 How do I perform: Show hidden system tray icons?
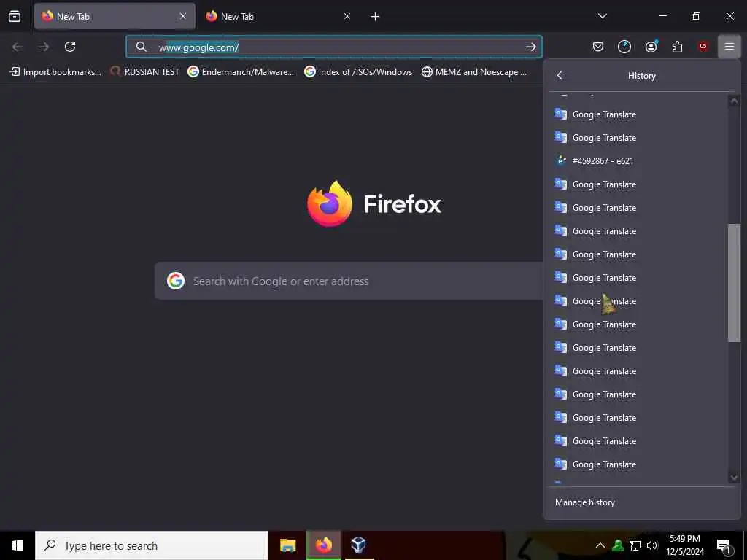coord(600,545)
